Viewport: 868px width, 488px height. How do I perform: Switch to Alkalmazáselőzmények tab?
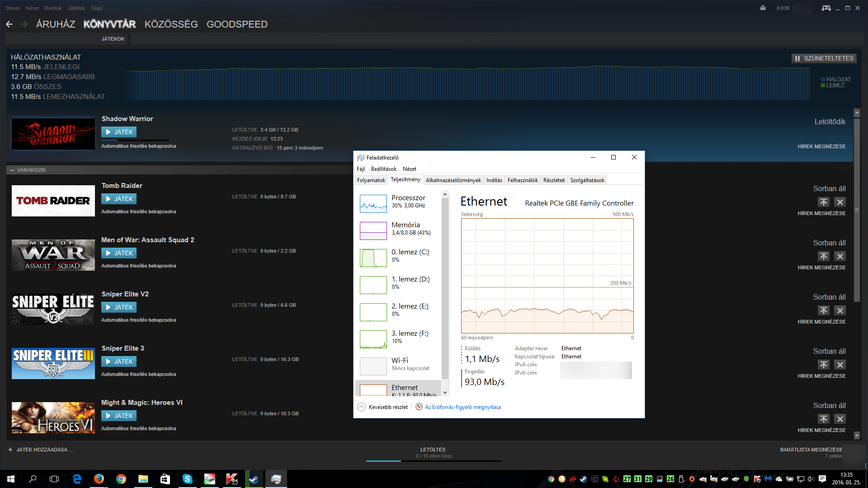pyautogui.click(x=453, y=180)
